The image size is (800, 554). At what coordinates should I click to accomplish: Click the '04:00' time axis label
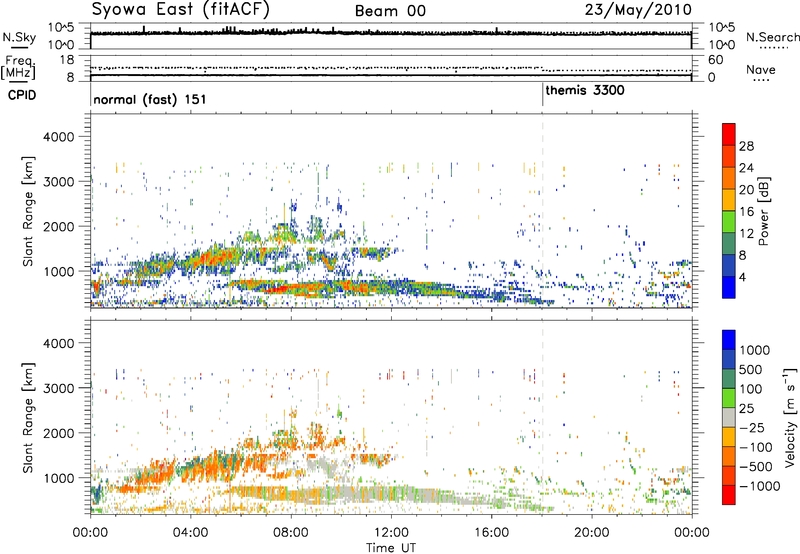click(191, 533)
